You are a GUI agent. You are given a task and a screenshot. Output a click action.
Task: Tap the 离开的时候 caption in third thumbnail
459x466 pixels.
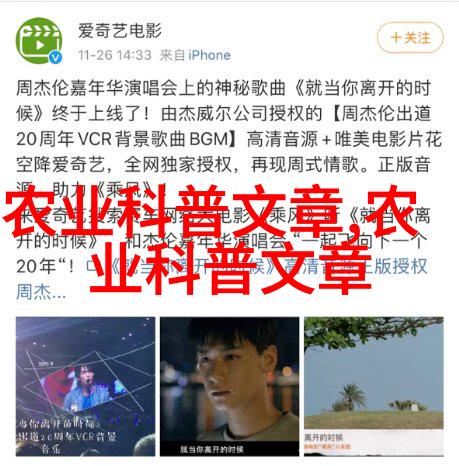(324, 437)
